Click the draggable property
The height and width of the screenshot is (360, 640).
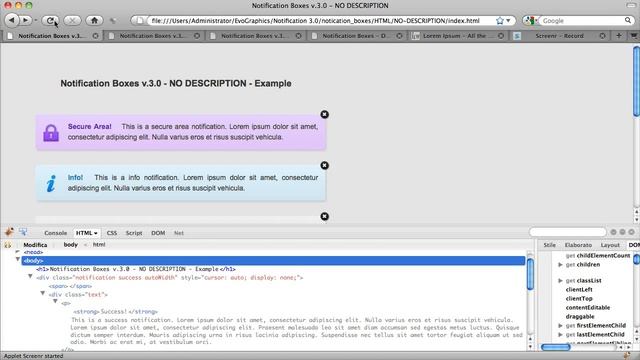coord(580,316)
